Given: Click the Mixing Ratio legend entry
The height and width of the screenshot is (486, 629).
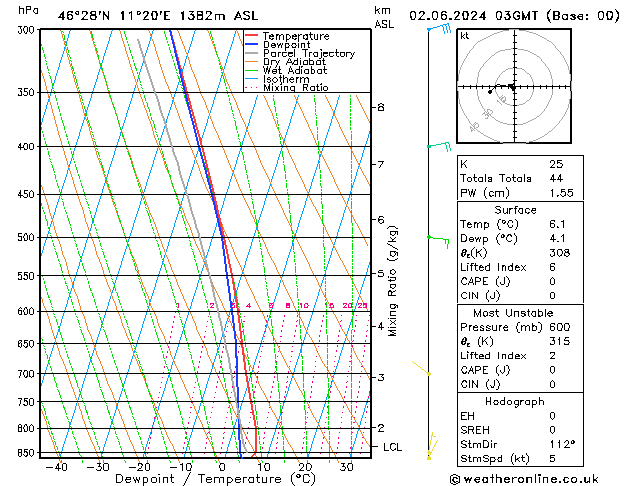Looking at the screenshot, I should click(x=294, y=88).
